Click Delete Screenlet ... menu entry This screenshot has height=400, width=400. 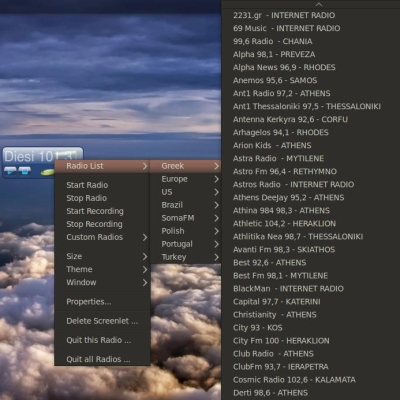(102, 321)
